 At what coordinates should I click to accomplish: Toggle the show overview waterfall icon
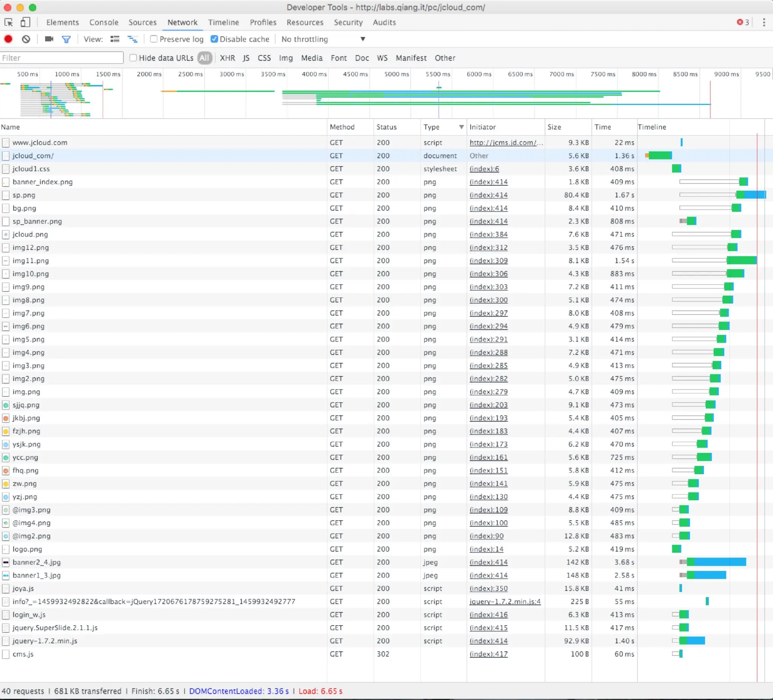[x=132, y=39]
